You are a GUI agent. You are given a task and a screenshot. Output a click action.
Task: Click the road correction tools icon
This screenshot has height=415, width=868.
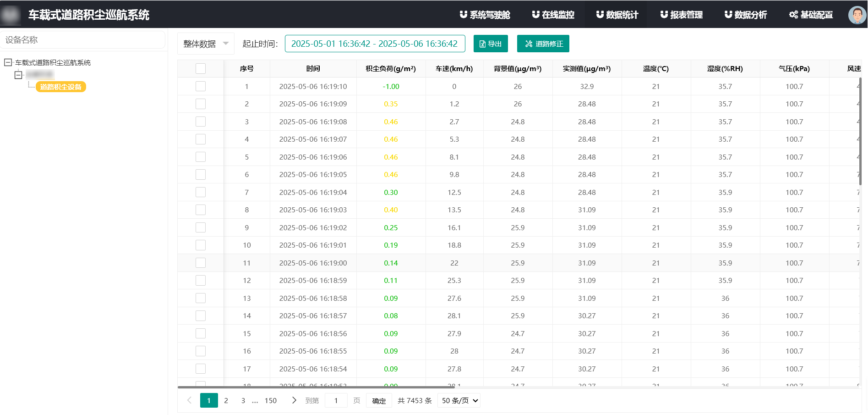pyautogui.click(x=529, y=44)
